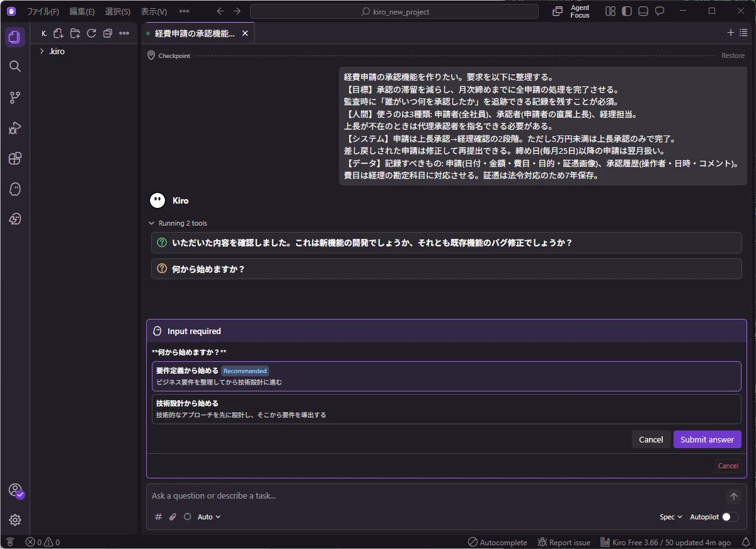756x549 pixels.
Task: Open the Accounts icon in activity bar
Action: (14, 490)
